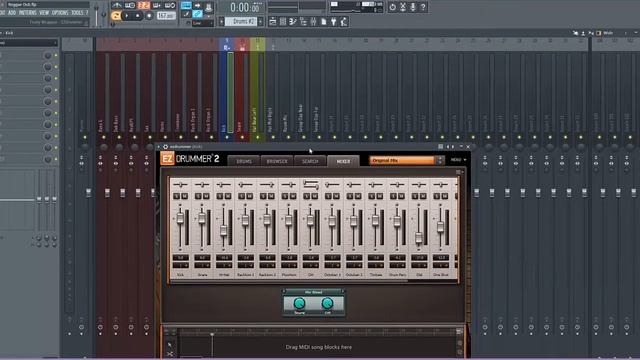
Task: Mute the Hi-Hat channel
Action: point(228,196)
